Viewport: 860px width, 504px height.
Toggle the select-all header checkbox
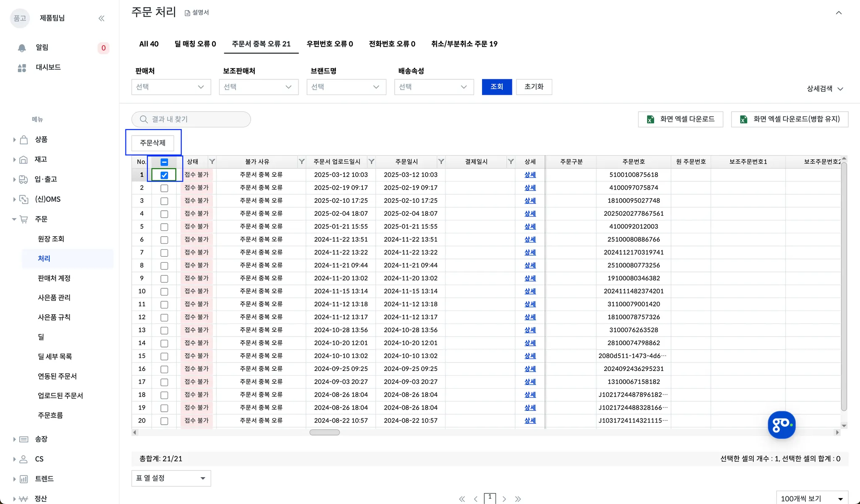(164, 162)
